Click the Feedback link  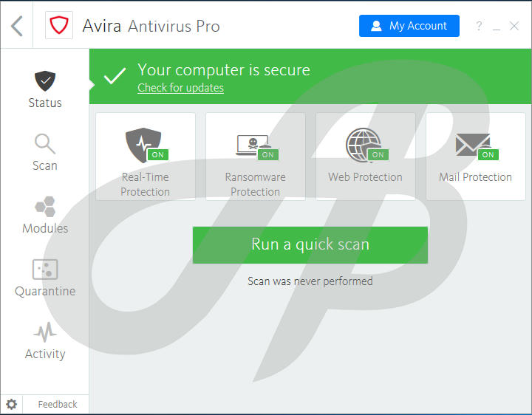click(58, 404)
